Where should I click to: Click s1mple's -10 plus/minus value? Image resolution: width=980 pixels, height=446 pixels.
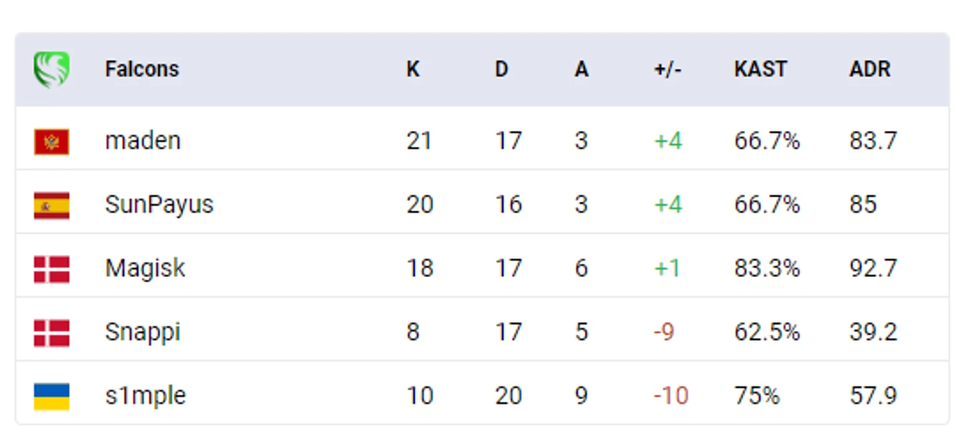(x=671, y=396)
